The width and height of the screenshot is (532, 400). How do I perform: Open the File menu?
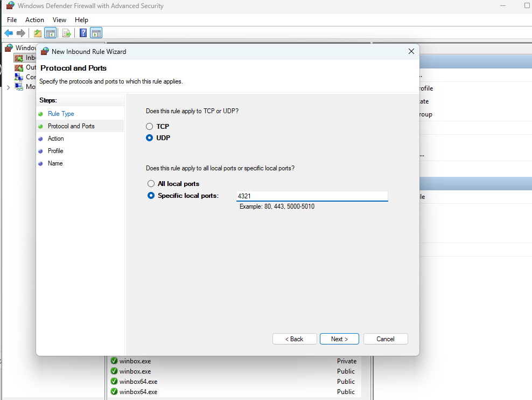(12, 20)
